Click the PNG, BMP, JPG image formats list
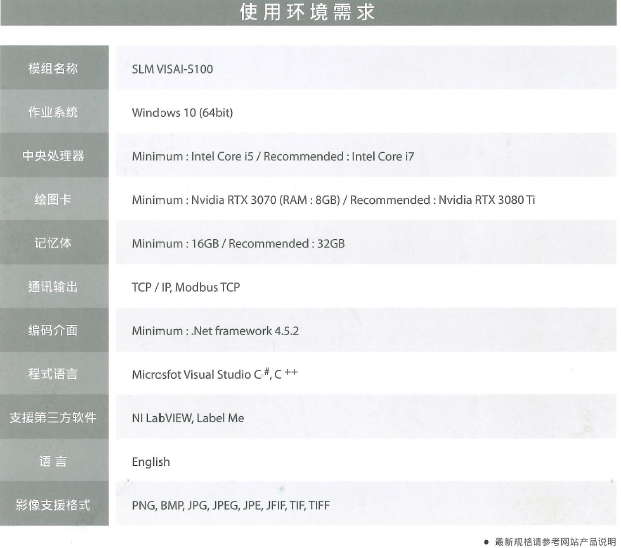 230,505
